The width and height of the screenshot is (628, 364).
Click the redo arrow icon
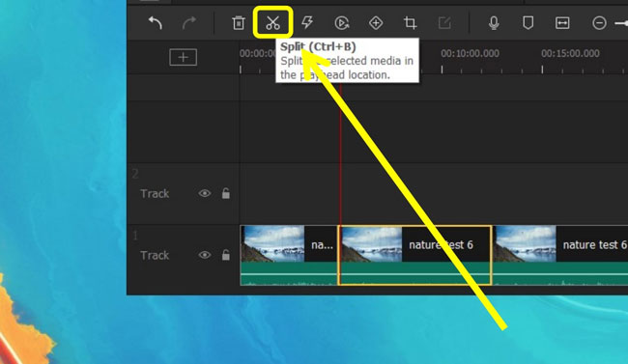[x=189, y=23]
